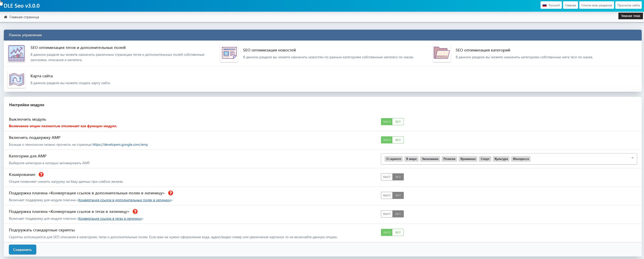This screenshot has height=259, width=644.
Task: Toggle the Подгружать стандартные скрипты switch
Action: 392,232
